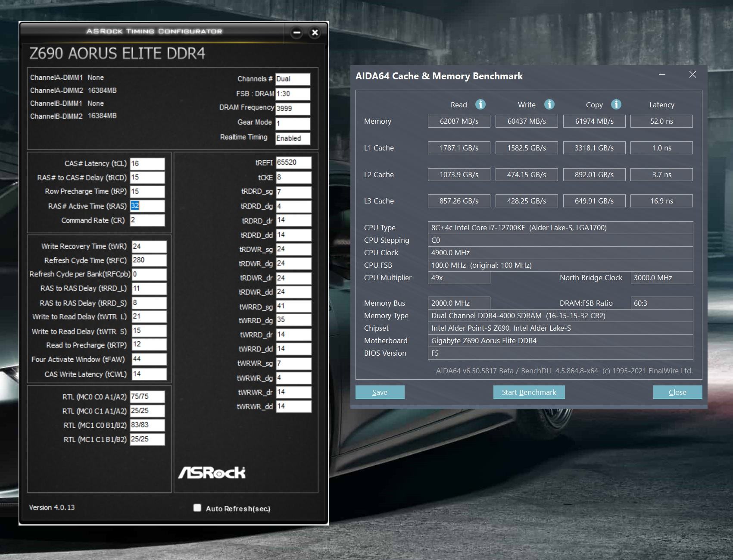The width and height of the screenshot is (733, 560).
Task: Select the RTL (MC0 C0 A1/A2) field
Action: 147,397
